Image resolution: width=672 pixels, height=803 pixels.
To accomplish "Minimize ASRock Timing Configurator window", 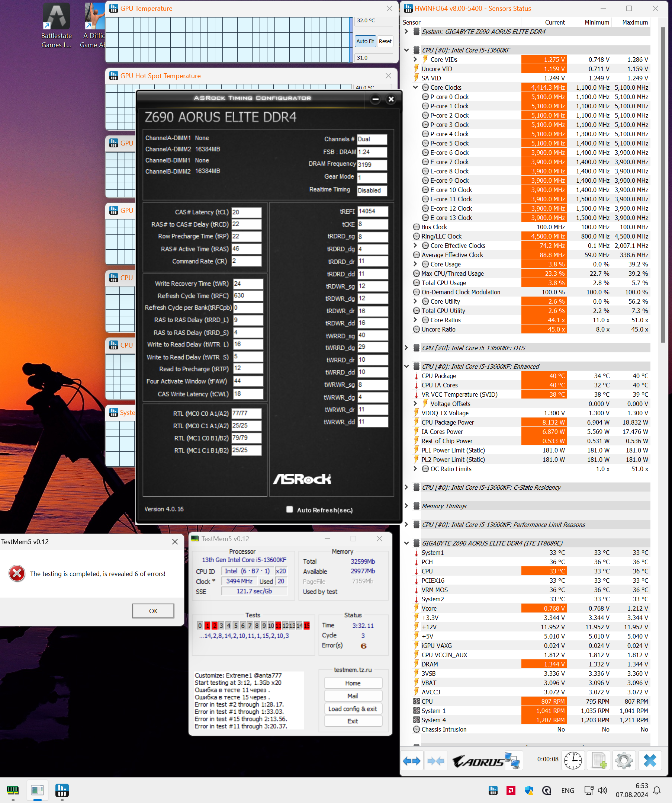I will tap(375, 99).
